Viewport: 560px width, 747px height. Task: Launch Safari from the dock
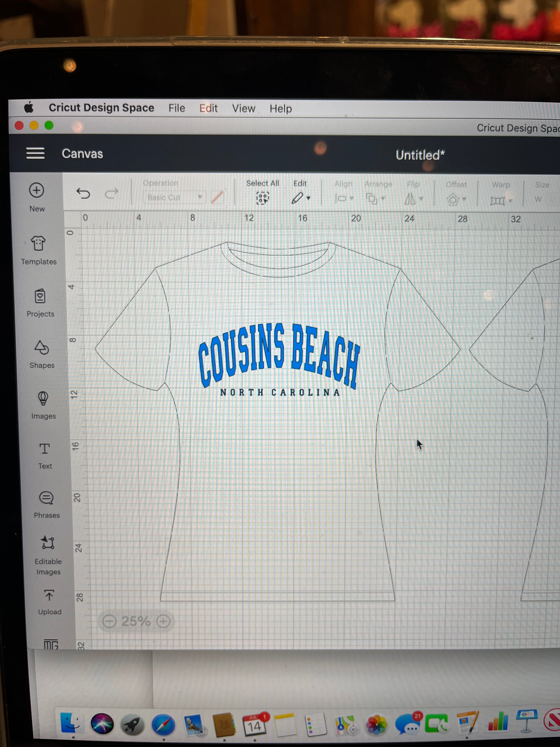[x=163, y=724]
